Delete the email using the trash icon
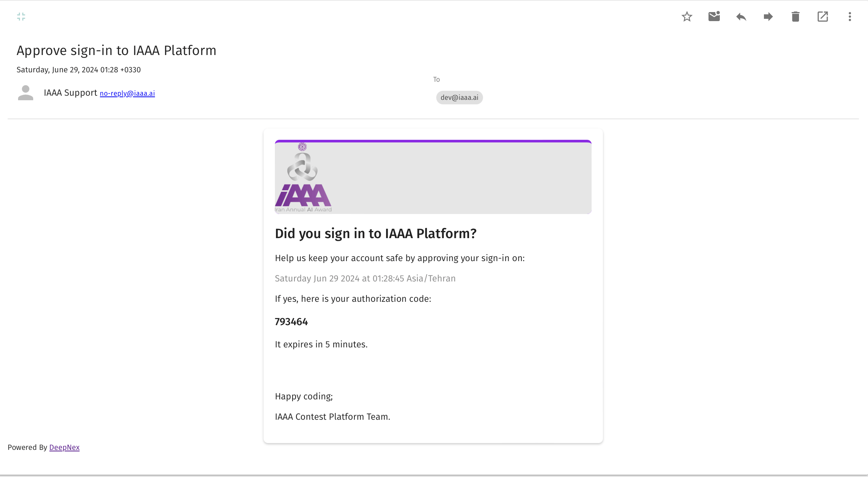Viewport: 868px width, 477px height. tap(795, 17)
